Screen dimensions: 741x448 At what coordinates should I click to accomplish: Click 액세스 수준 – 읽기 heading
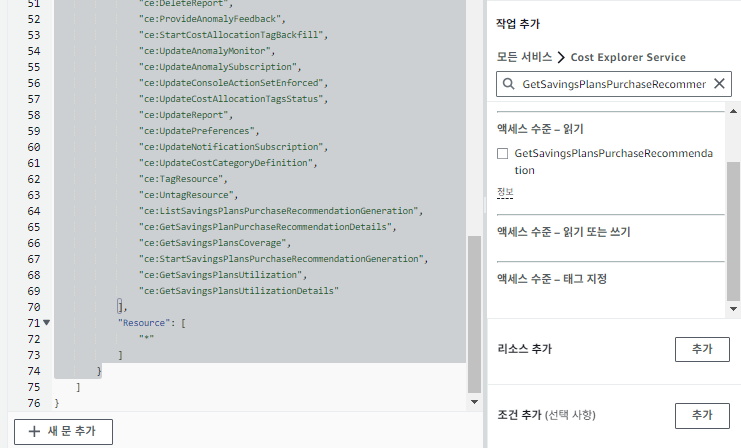point(540,129)
